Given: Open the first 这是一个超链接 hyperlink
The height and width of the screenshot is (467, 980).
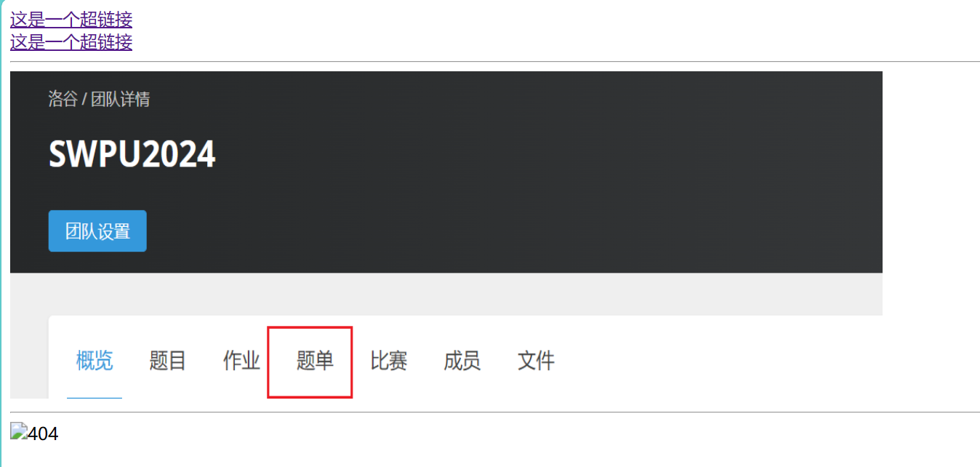Looking at the screenshot, I should click(71, 20).
